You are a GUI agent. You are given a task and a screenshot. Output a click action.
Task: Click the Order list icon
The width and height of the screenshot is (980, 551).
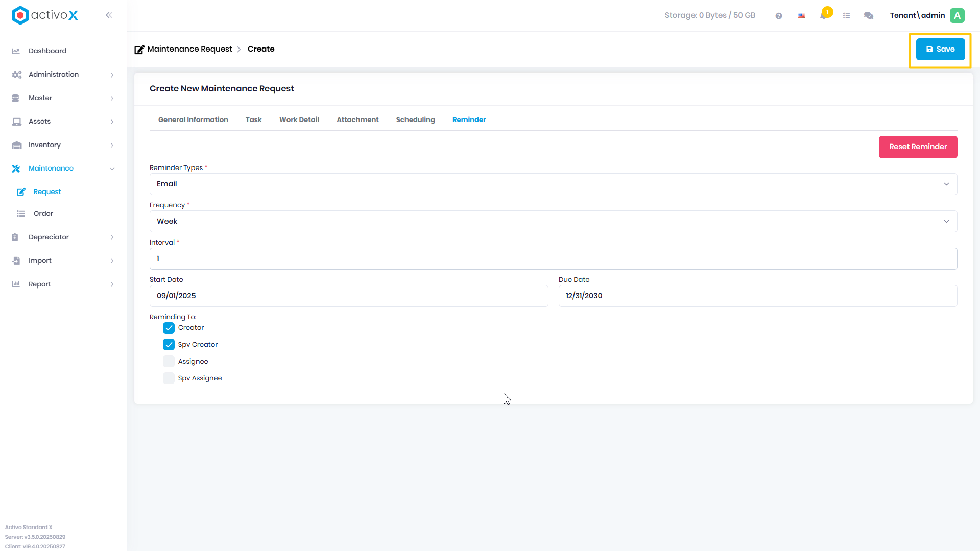[21, 214]
